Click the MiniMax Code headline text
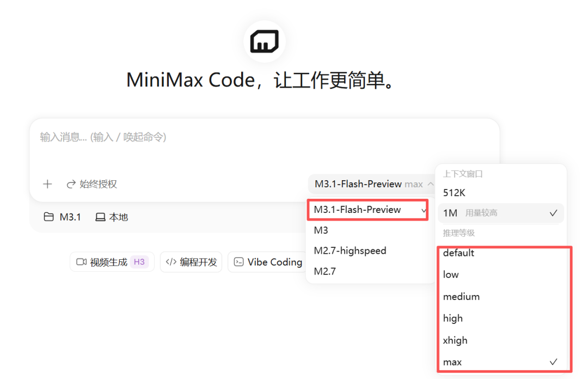Image resolution: width=588 pixels, height=379 pixels. (261, 80)
